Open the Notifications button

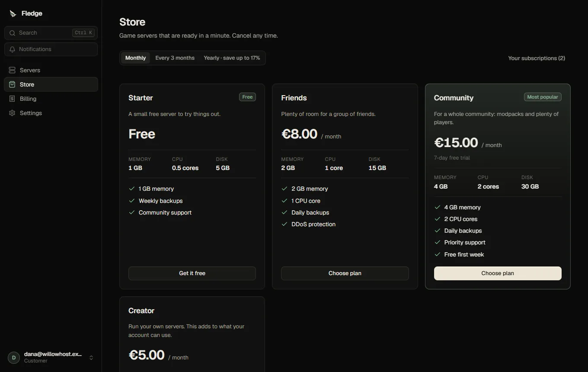coord(51,49)
